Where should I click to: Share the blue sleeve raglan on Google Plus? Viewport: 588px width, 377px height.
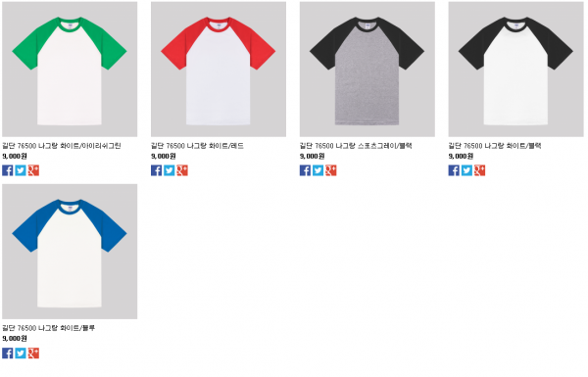[33, 353]
